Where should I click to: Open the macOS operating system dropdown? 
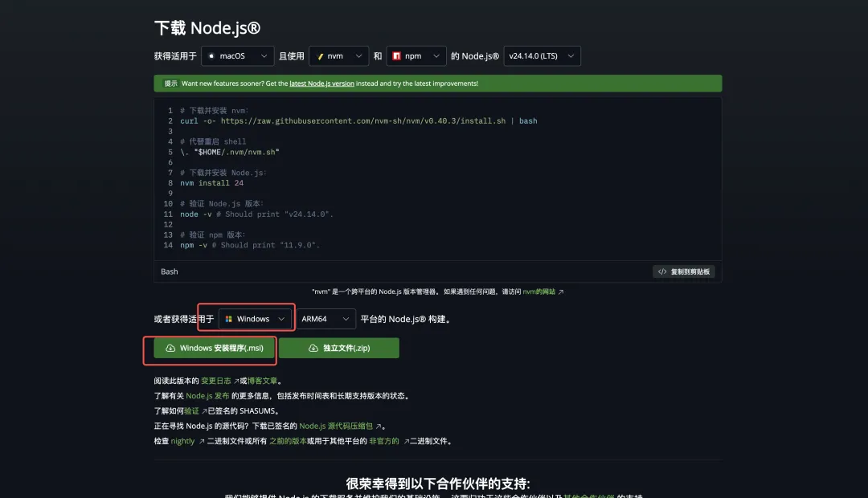237,56
